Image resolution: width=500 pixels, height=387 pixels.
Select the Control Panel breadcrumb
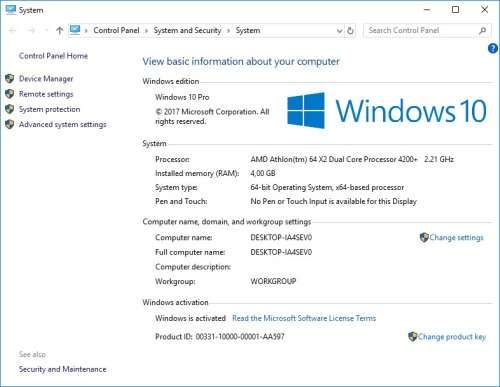click(x=116, y=30)
